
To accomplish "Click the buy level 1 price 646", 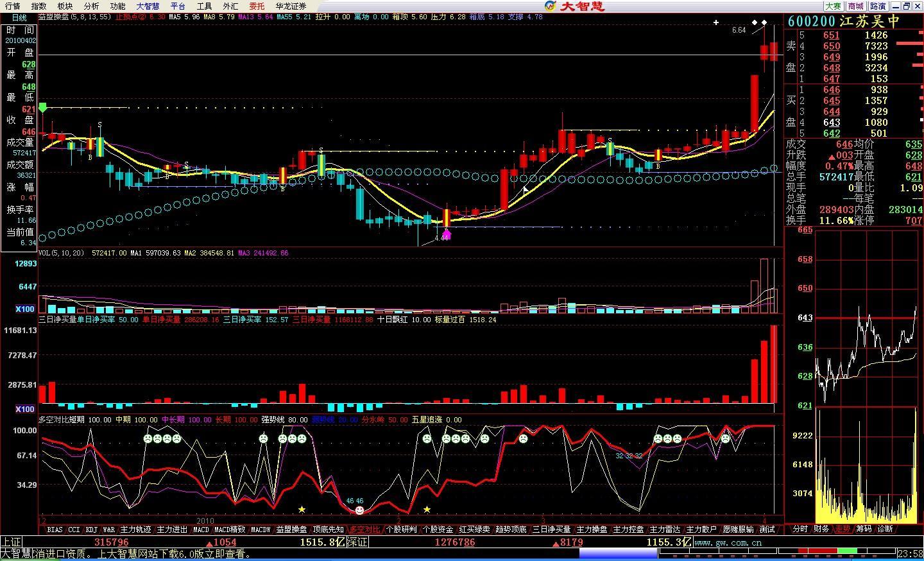I will pos(832,90).
